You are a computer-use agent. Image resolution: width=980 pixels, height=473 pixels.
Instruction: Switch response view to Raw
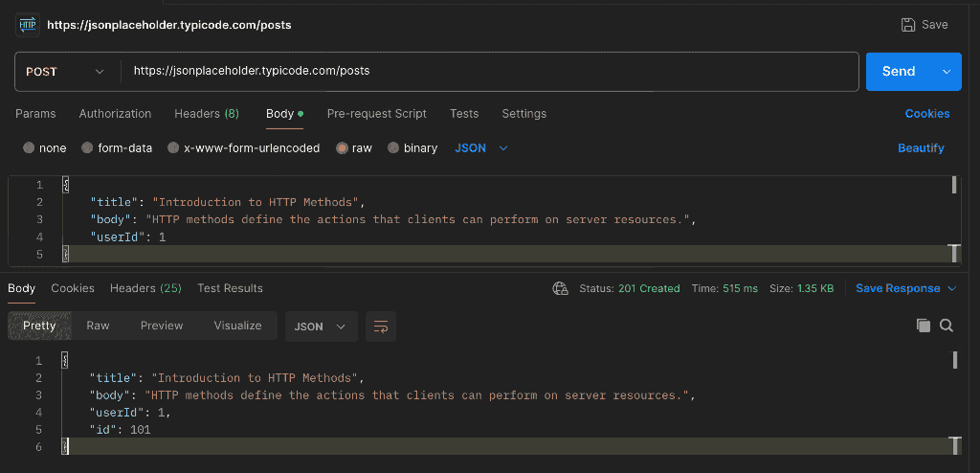coord(99,326)
